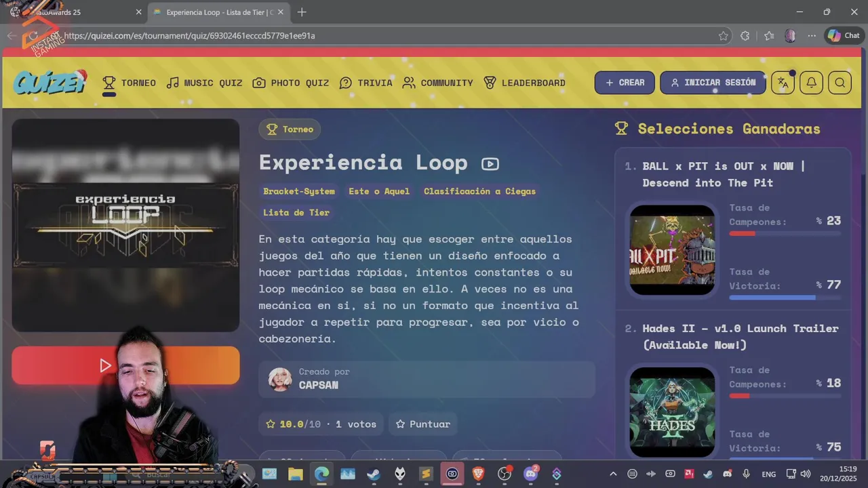Screen dimensions: 868x488
Task: Show hidden system tray icons
Action: [613, 474]
